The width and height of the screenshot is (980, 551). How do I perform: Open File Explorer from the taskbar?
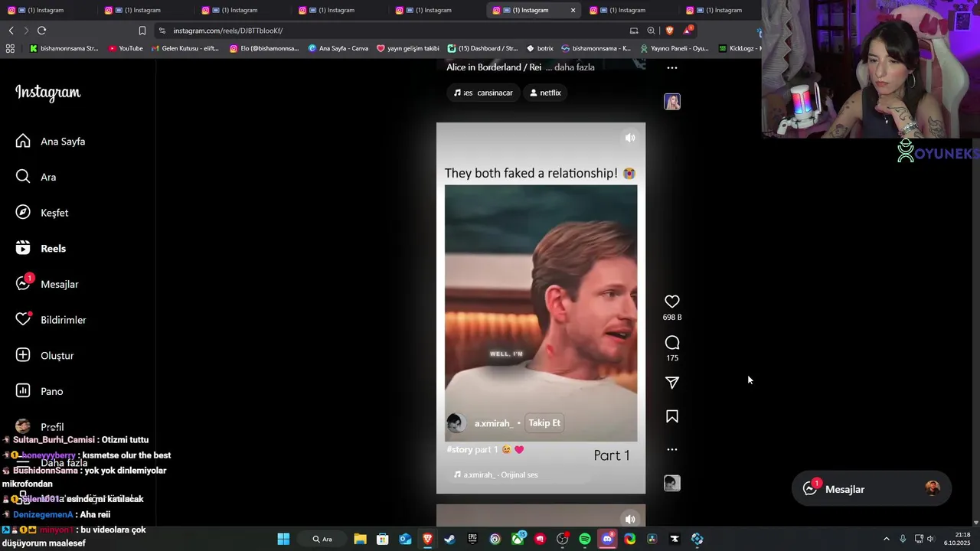click(360, 539)
